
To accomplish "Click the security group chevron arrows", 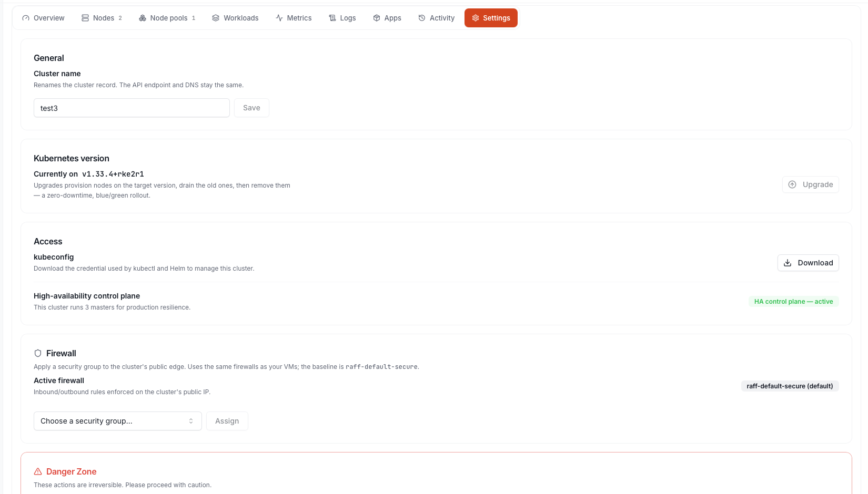I will click(191, 421).
